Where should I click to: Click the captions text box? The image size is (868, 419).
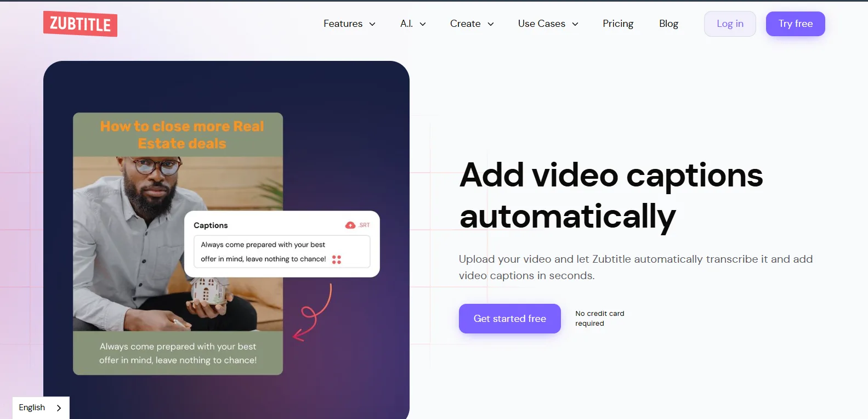pyautogui.click(x=282, y=252)
